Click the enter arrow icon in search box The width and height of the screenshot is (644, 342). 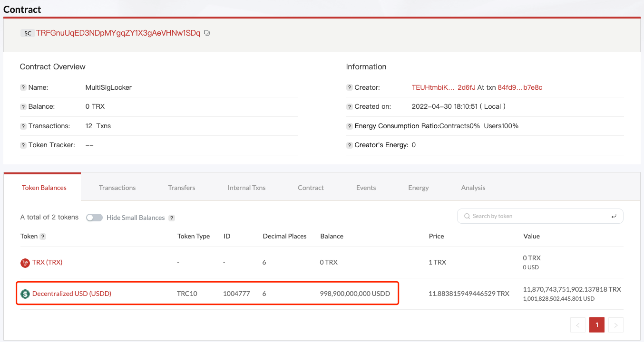614,216
